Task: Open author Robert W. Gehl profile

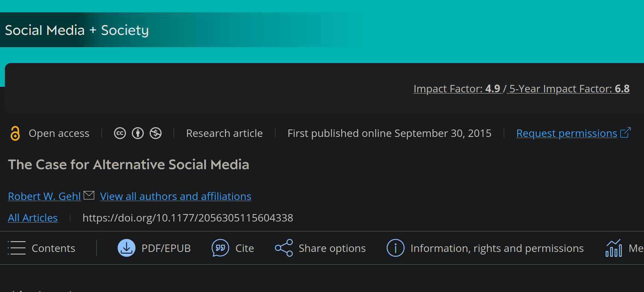Action: [x=44, y=196]
